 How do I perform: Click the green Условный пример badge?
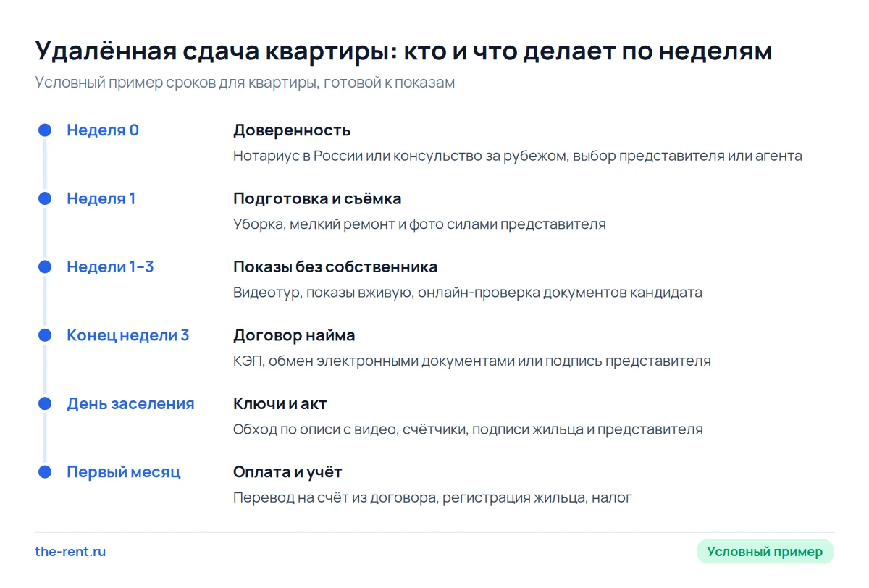pyautogui.click(x=765, y=552)
